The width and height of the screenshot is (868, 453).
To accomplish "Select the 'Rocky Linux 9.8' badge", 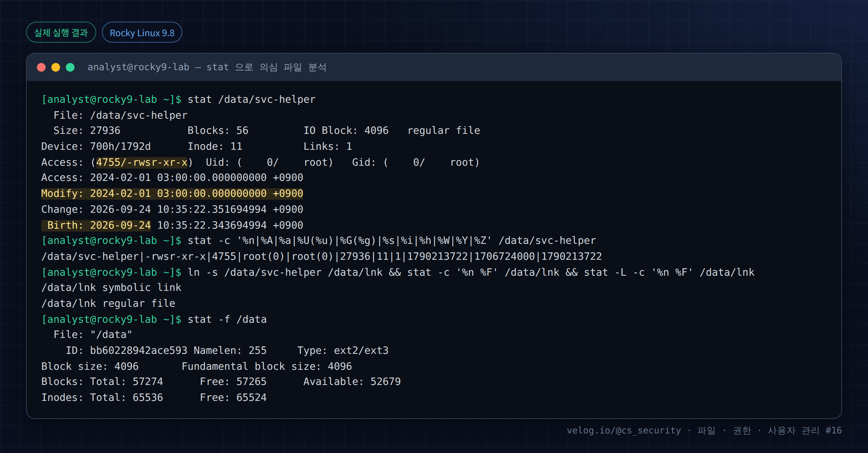I will click(x=142, y=33).
